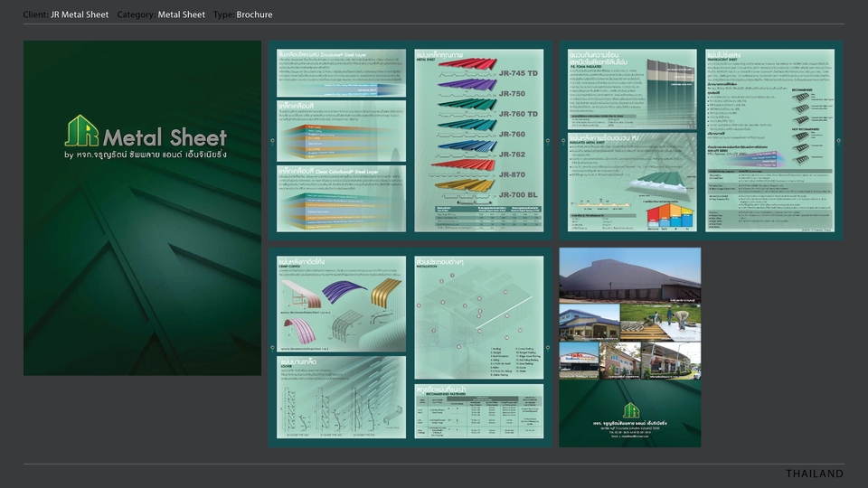Open the P.E. Foam Insulated panel
This screenshot has width=868, height=488.
(x=632, y=89)
